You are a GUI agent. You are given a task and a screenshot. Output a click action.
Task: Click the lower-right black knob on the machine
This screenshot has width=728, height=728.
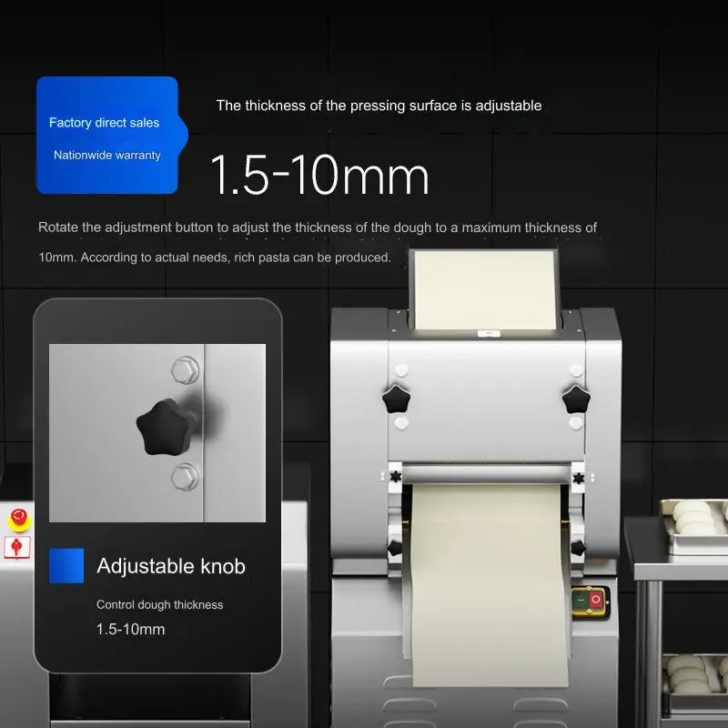coord(578,548)
